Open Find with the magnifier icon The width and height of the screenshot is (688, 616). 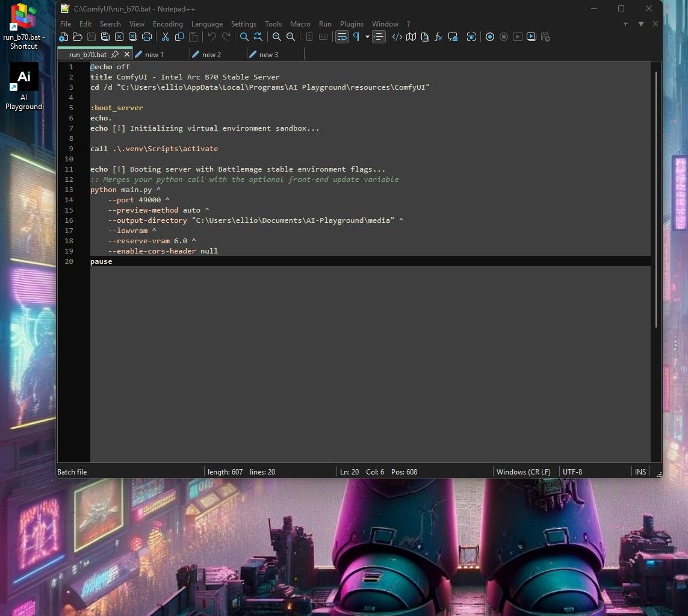tap(244, 37)
